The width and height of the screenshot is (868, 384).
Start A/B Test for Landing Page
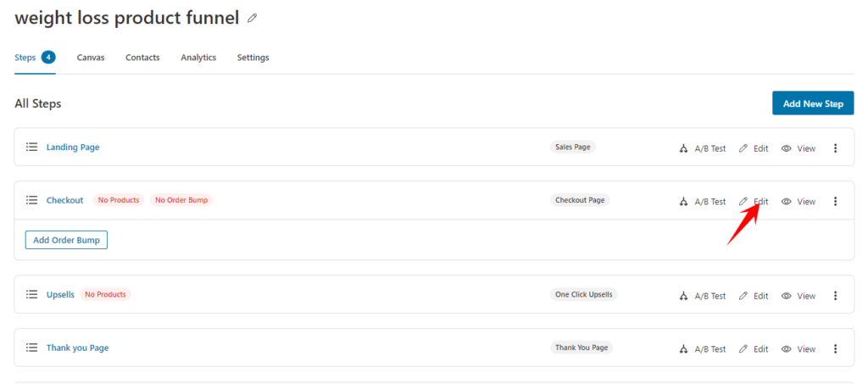pos(703,148)
